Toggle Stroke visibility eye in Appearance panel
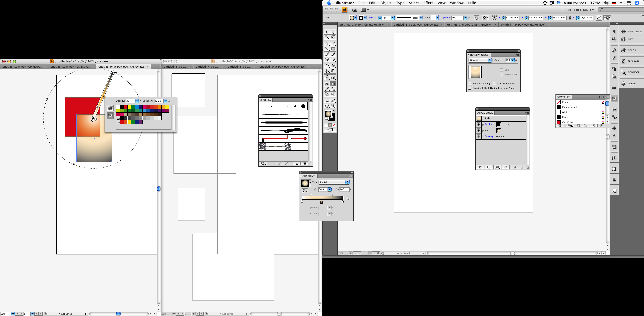This screenshot has width=644, height=316. click(x=478, y=125)
